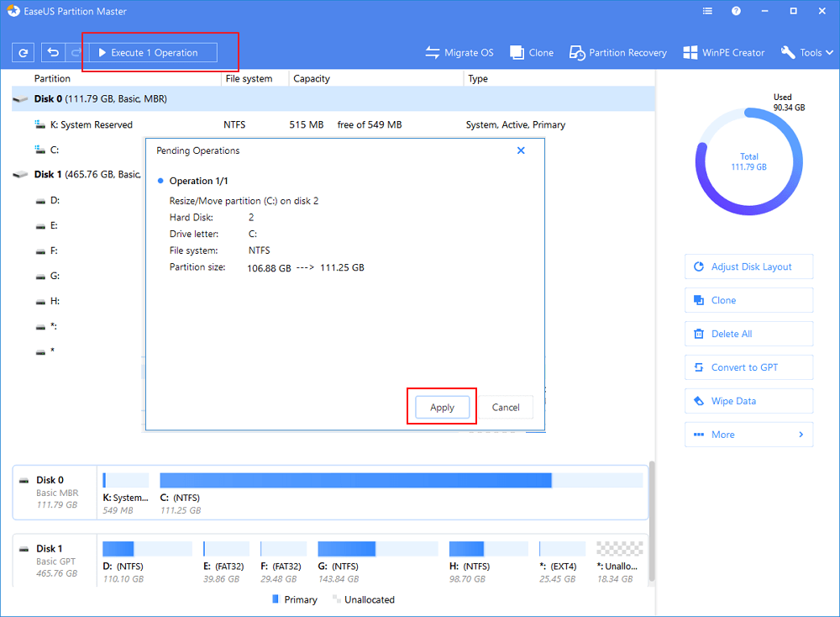The height and width of the screenshot is (617, 840).
Task: Click the Operation 1/1 entry
Action: pos(199,182)
